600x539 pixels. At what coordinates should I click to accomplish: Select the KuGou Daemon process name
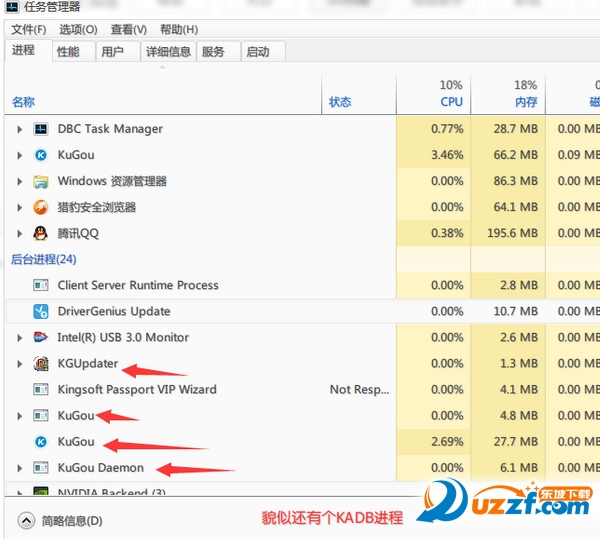pyautogui.click(x=100, y=468)
